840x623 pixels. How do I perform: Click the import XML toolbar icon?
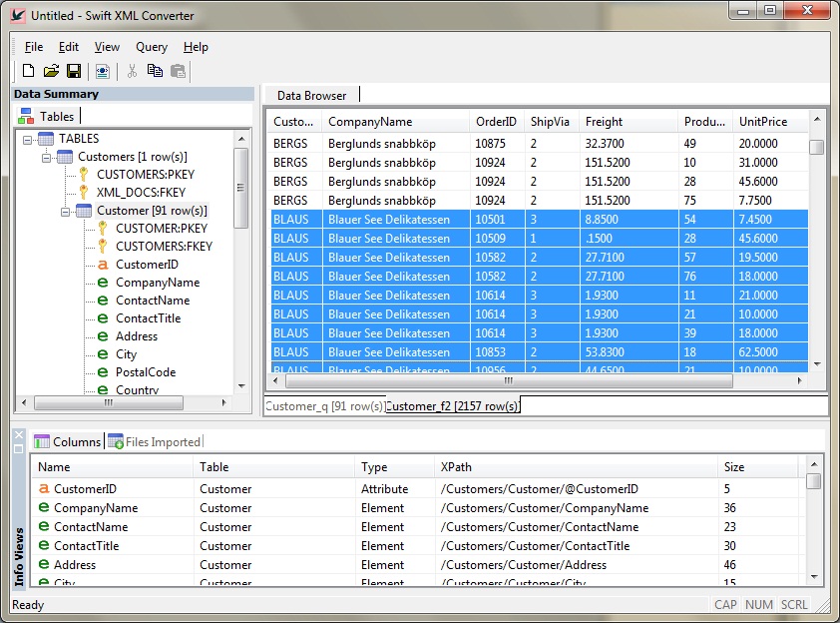[x=103, y=71]
